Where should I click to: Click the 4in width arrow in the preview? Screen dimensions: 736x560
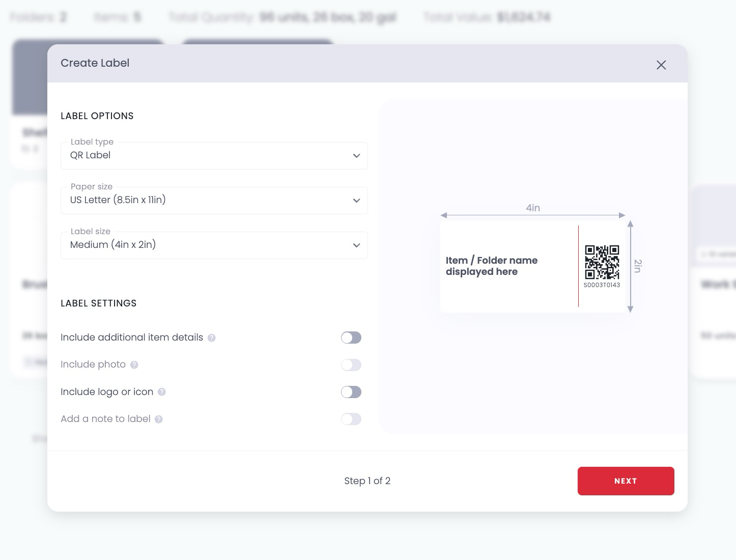(532, 215)
